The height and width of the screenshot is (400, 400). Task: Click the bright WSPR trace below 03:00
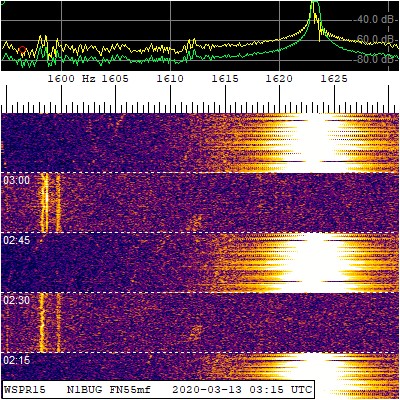click(x=45, y=203)
